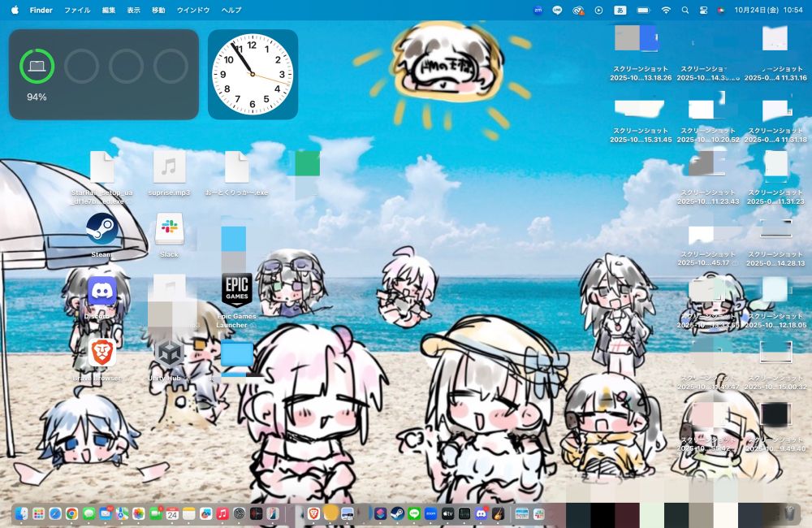Open Freeform app in the Dock

205,513
